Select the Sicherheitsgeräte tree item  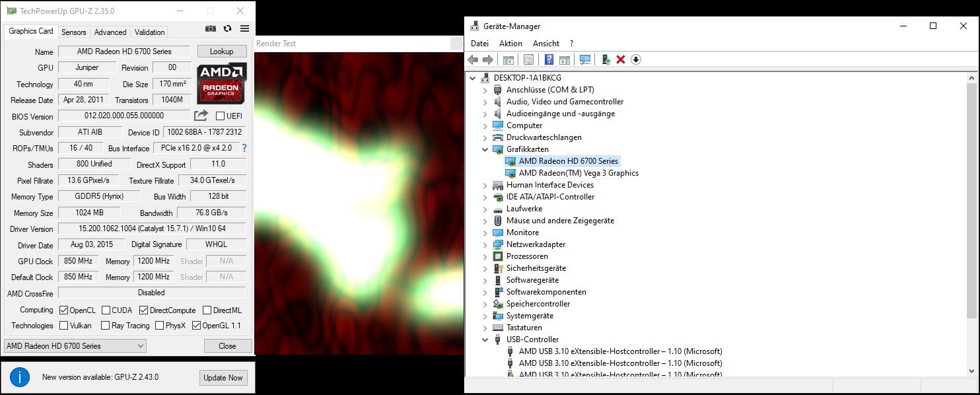[x=536, y=268]
